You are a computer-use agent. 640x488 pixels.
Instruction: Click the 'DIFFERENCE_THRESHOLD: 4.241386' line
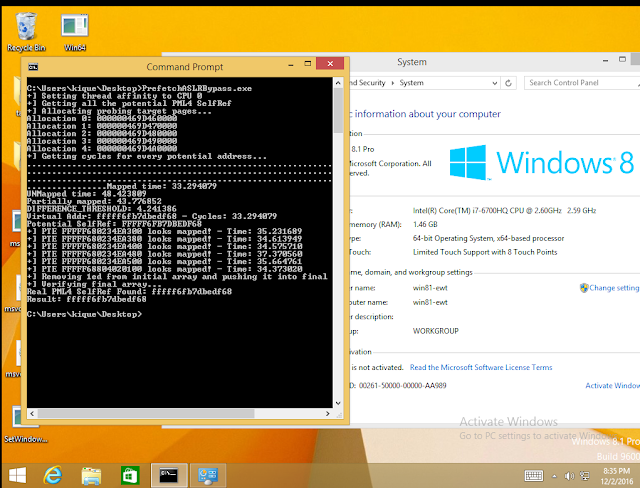click(x=102, y=209)
